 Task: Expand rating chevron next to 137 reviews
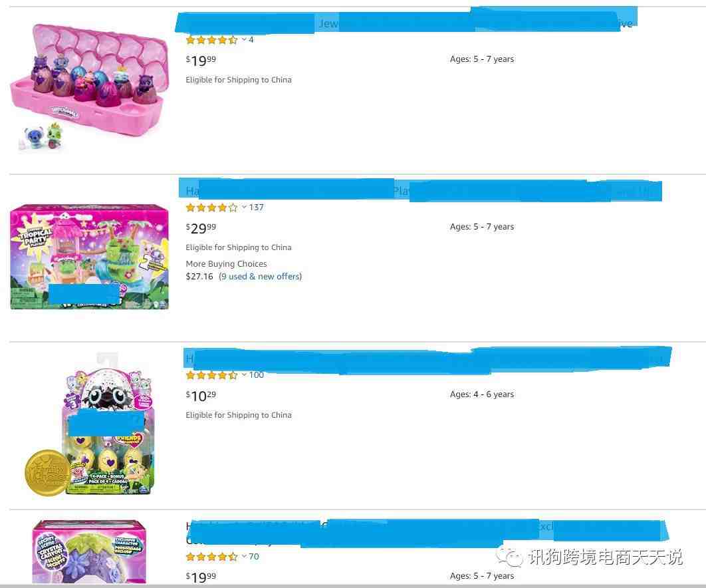pos(244,208)
